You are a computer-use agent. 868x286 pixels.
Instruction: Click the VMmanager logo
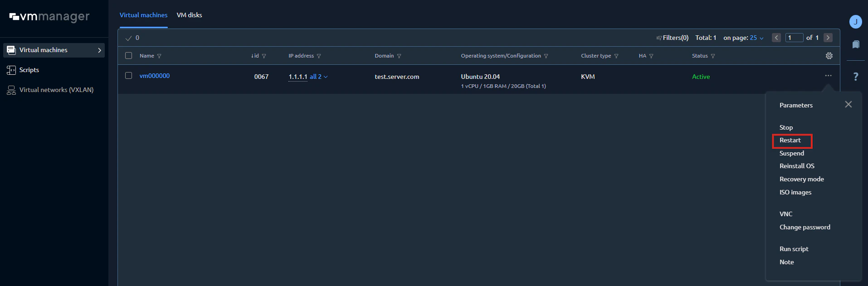[49, 17]
